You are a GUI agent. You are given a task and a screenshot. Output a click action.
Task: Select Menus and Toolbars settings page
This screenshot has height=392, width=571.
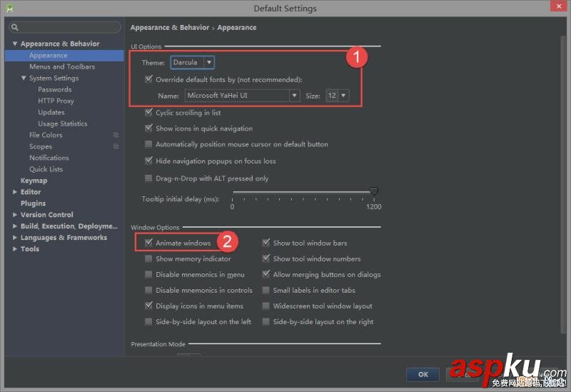pos(62,66)
